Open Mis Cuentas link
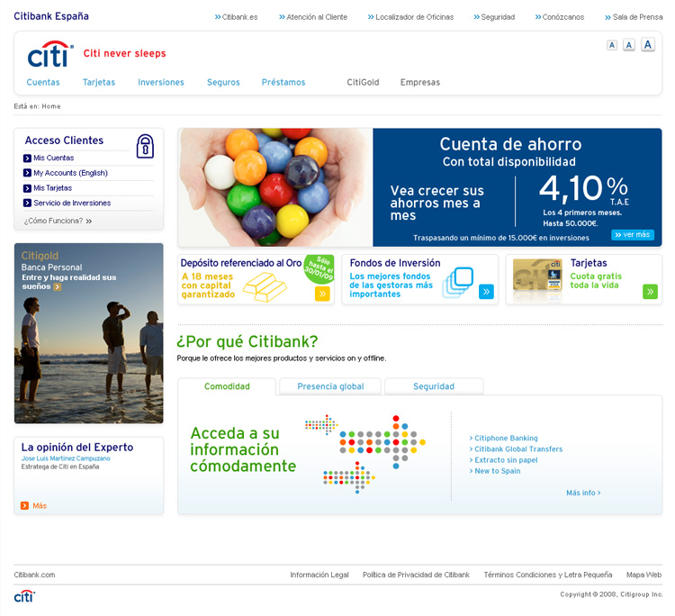 pos(54,159)
